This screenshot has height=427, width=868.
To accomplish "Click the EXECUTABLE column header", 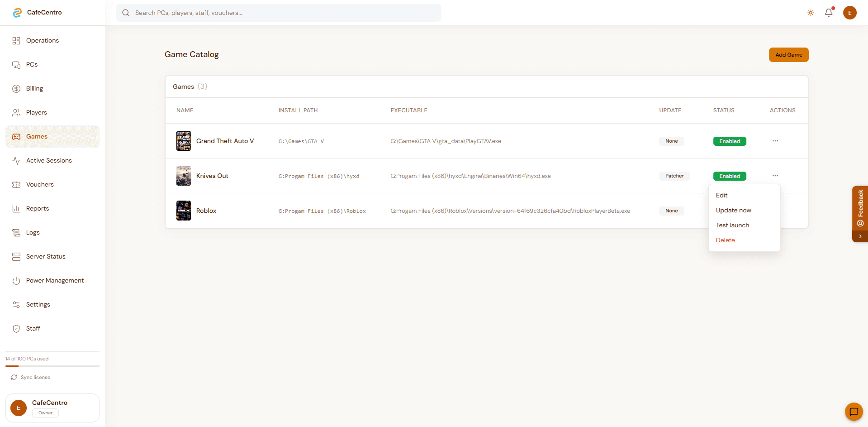I will [x=409, y=110].
